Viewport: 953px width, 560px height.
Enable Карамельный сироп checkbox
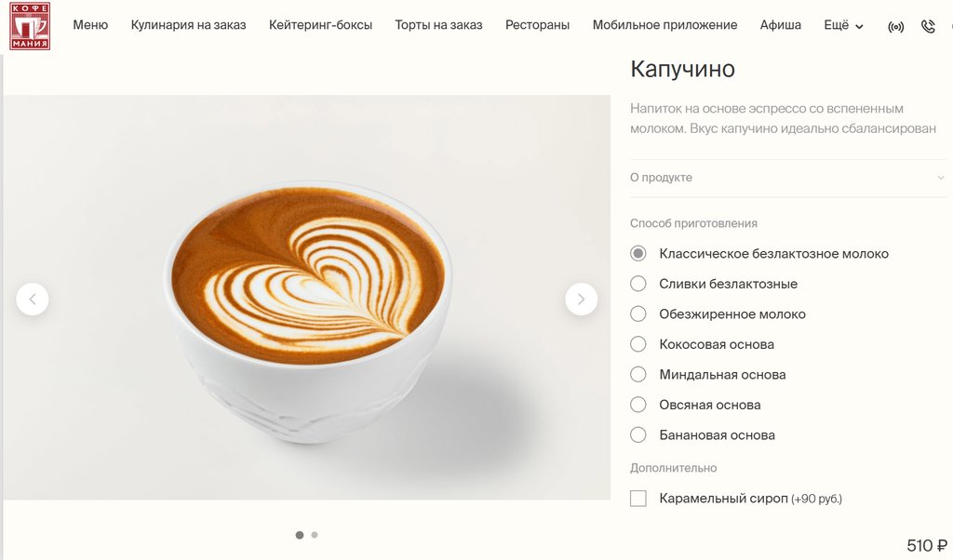pyautogui.click(x=638, y=499)
